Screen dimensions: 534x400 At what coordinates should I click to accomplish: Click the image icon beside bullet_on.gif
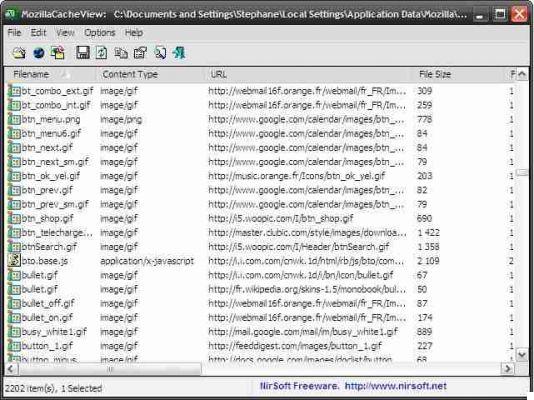14,317
